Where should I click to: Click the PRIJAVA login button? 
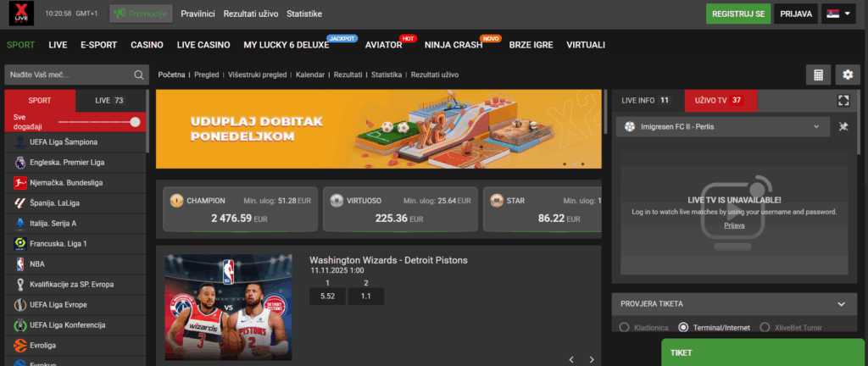click(x=796, y=14)
